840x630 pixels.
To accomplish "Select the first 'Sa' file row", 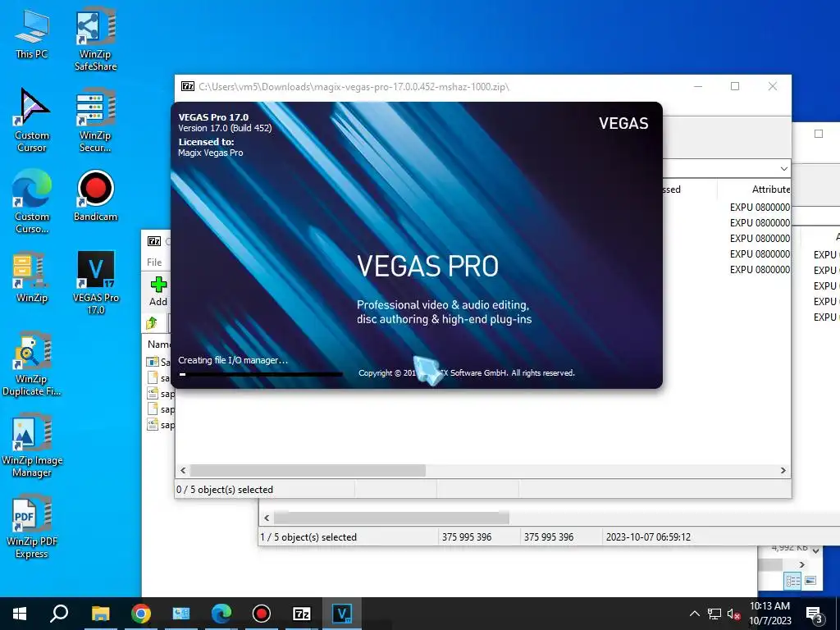I will click(160, 362).
